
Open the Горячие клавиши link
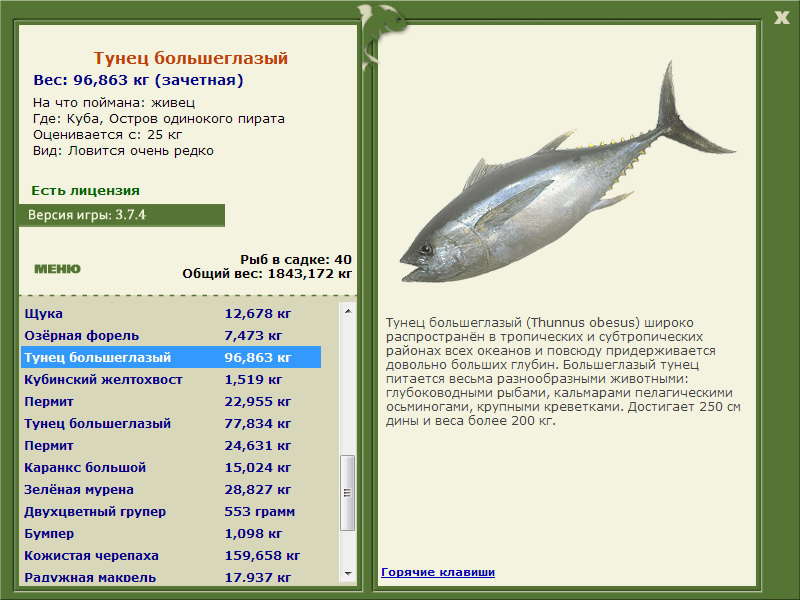tap(438, 572)
